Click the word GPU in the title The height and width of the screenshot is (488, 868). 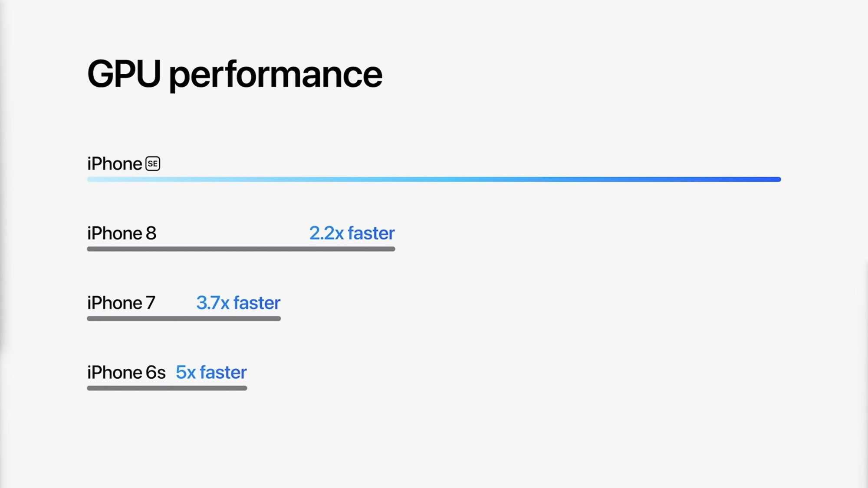(124, 74)
